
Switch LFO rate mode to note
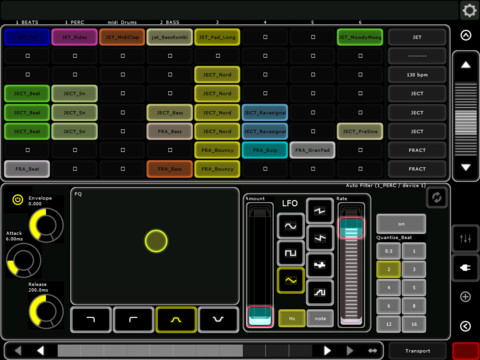pyautogui.click(x=320, y=318)
